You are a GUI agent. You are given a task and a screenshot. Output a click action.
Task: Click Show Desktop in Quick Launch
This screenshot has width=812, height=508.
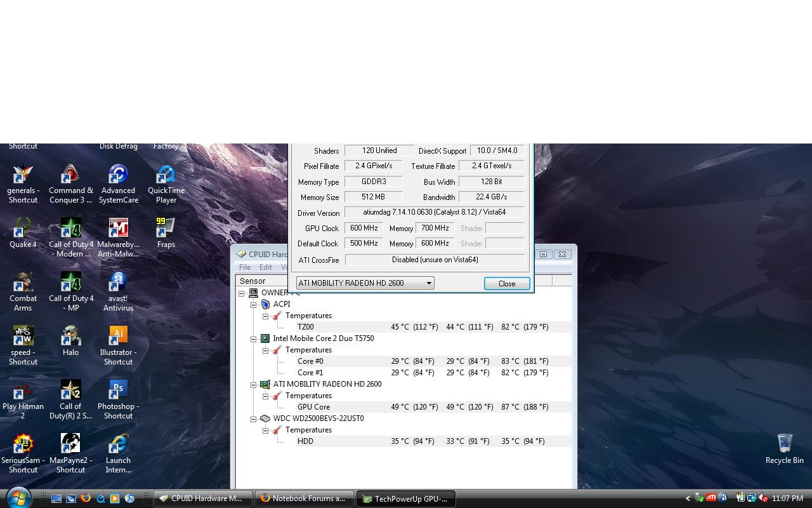tap(56, 498)
